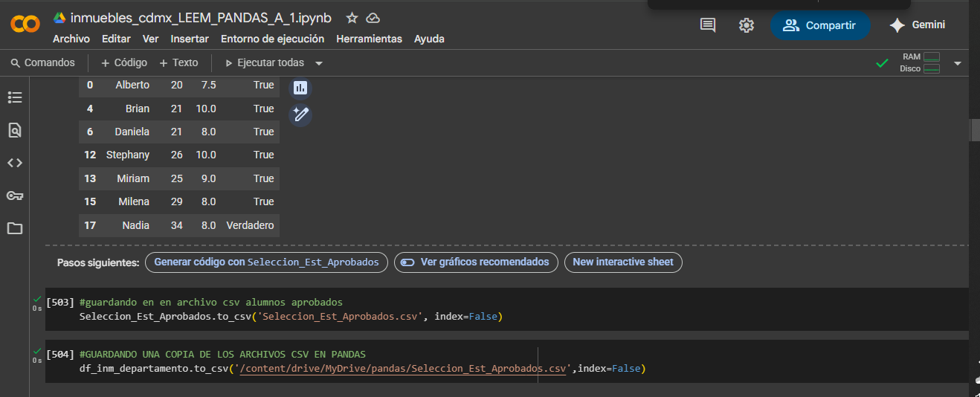980x397 pixels.
Task: Click Ver gráficos recomendados button
Action: point(476,262)
